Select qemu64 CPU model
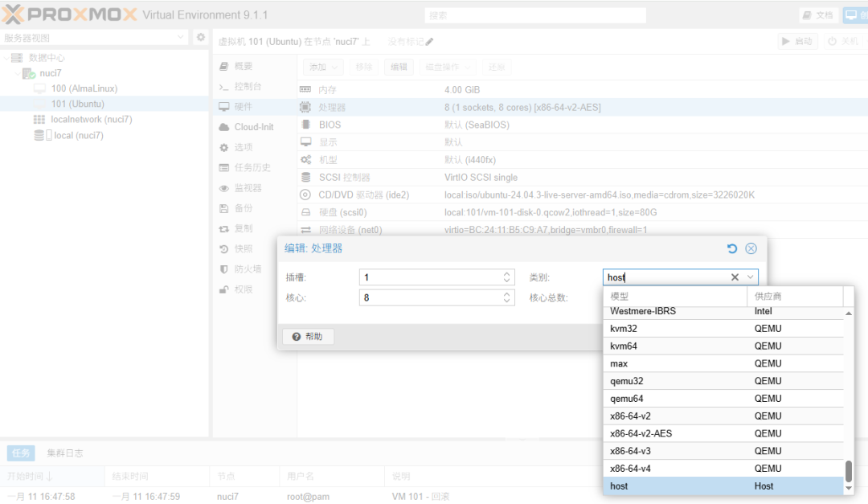 coord(723,399)
